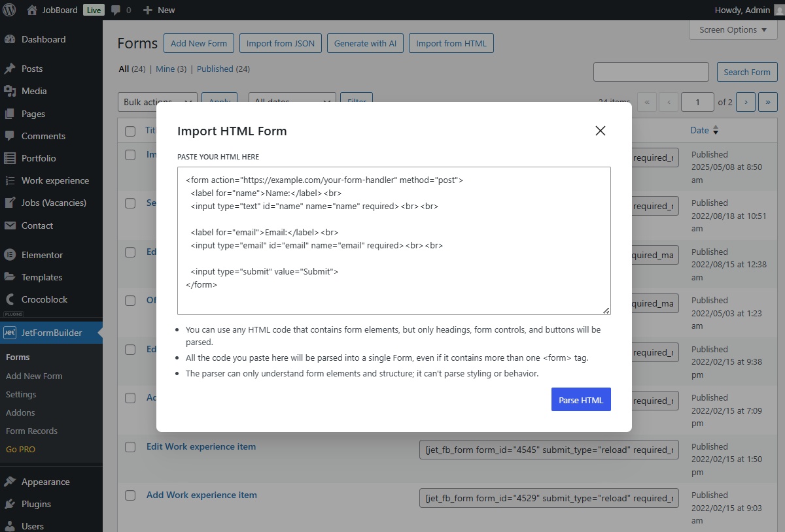Viewport: 785px width, 532px height.
Task: Check the Add Work experience item row checkbox
Action: (x=130, y=495)
